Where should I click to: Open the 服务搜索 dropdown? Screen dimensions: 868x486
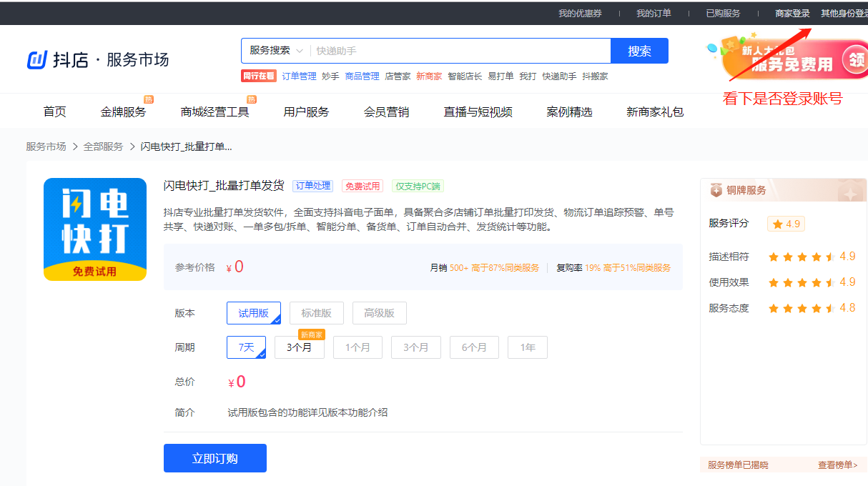276,51
